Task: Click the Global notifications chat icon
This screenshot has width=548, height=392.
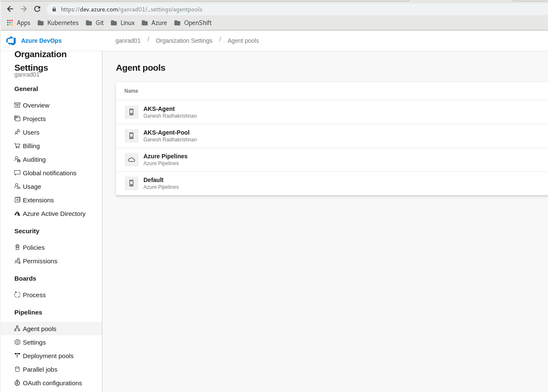Action: [17, 173]
